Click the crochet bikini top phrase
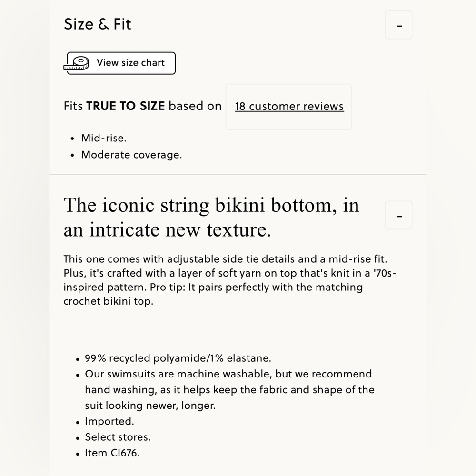This screenshot has height=476, width=476. click(109, 301)
